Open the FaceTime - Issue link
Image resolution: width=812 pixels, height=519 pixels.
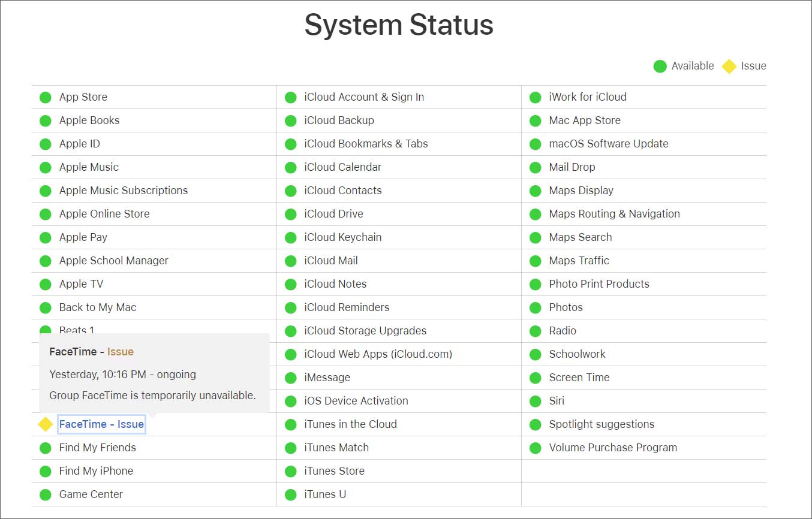(x=101, y=424)
